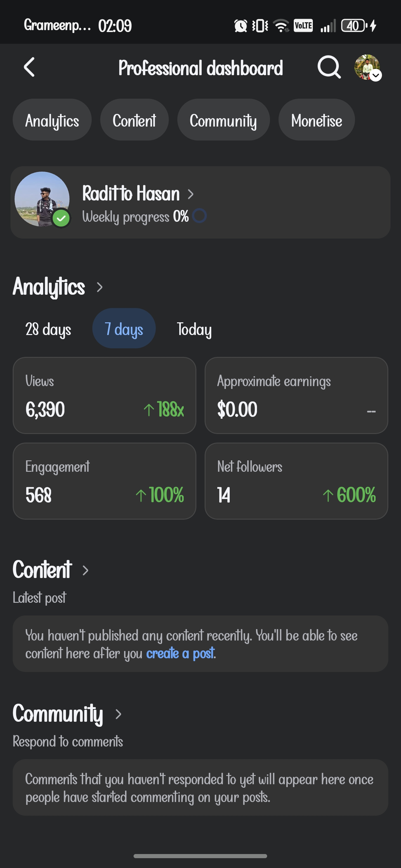Image resolution: width=401 pixels, height=868 pixels.
Task: Open the Content tab chip
Action: tap(134, 120)
